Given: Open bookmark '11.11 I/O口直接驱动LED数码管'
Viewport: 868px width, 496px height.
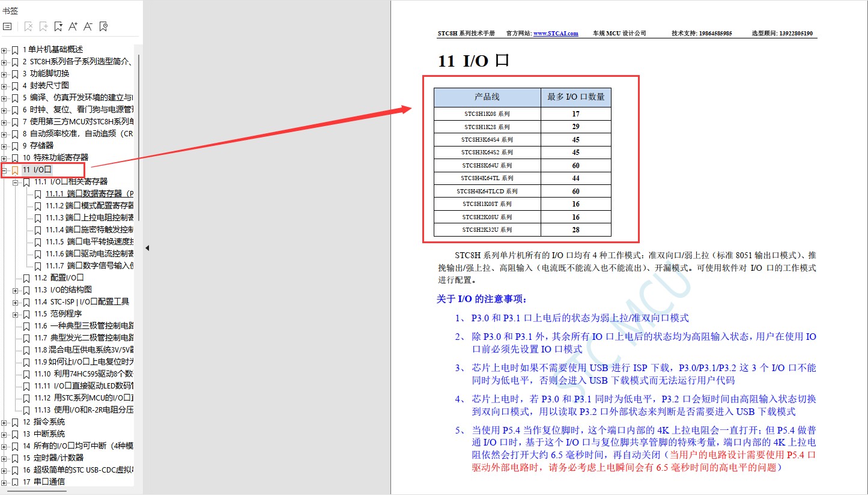Looking at the screenshot, I should [83, 386].
